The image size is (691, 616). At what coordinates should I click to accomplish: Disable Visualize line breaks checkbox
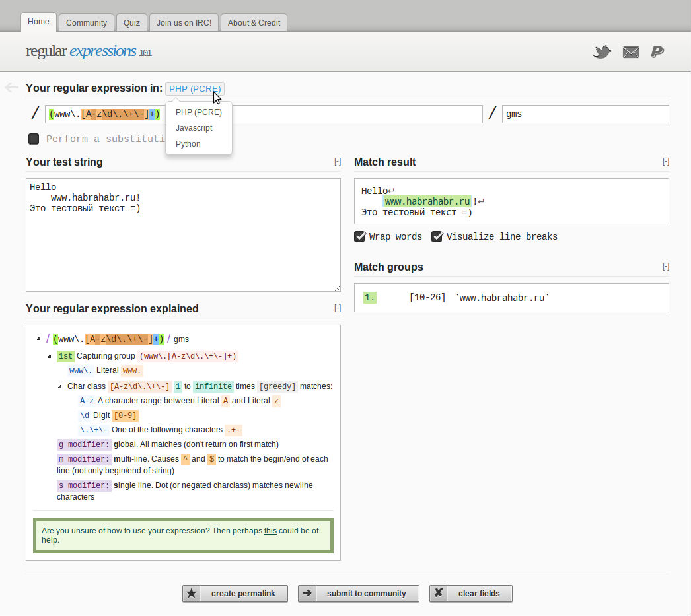pos(437,236)
